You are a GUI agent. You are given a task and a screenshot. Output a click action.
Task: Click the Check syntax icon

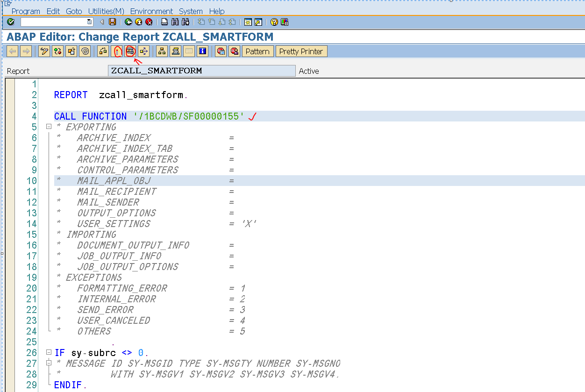[103, 51]
